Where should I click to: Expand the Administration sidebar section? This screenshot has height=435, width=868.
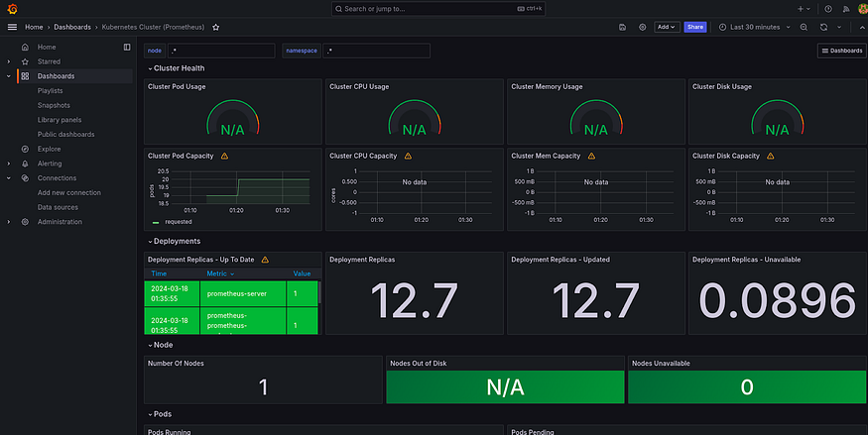click(x=8, y=222)
